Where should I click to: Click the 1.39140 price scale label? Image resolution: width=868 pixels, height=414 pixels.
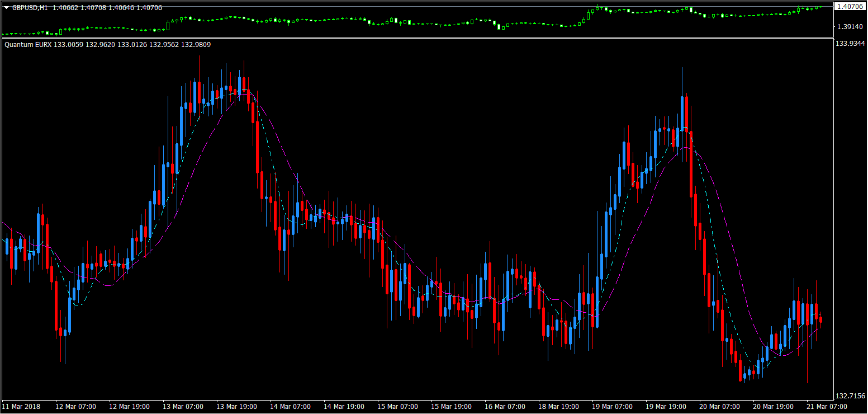click(x=848, y=27)
